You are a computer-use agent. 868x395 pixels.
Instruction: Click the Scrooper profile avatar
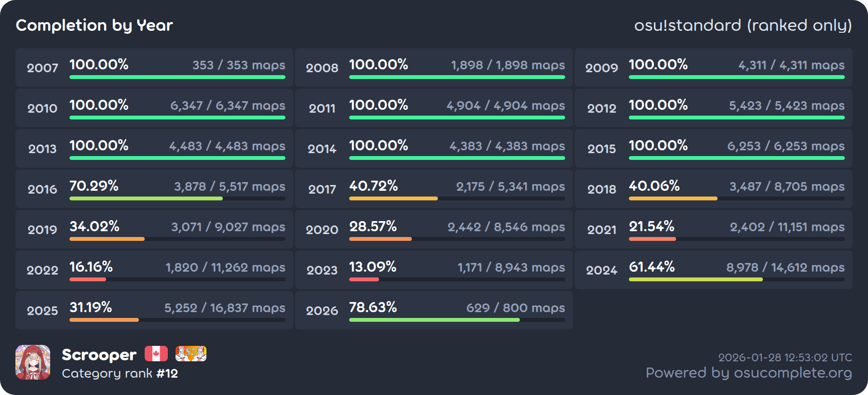coord(33,362)
